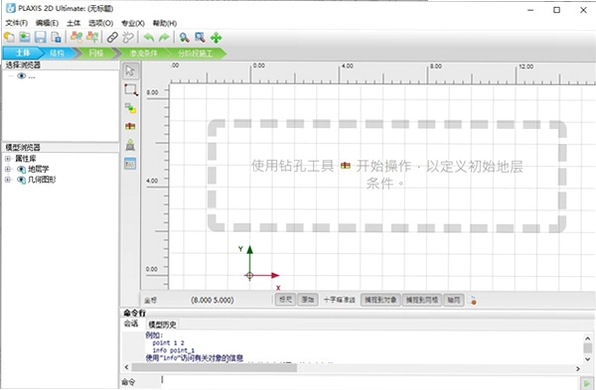
Task: Expand the 属性库 tree node
Action: coord(7,159)
